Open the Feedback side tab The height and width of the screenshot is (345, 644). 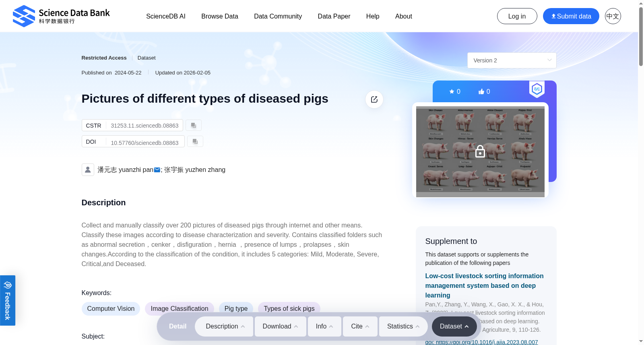(8, 300)
